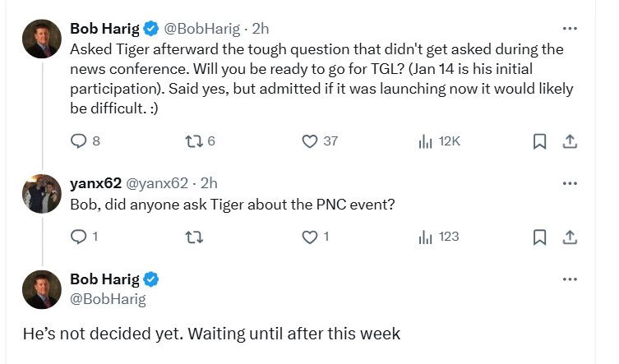Open more options on yanx62's tweet
Screen dimensions: 619x364
569,183
